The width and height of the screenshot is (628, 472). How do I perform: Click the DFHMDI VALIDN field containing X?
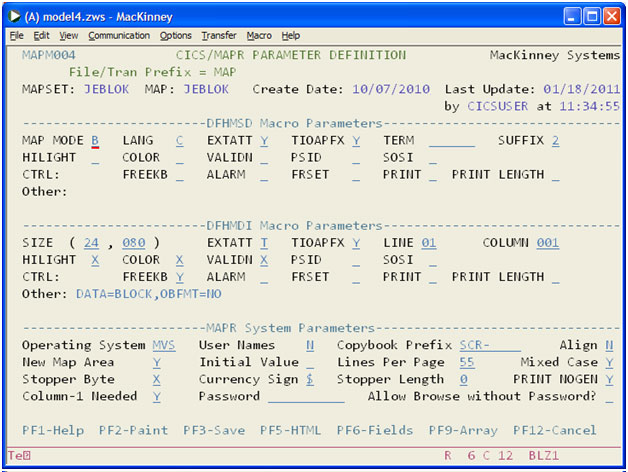pos(264,260)
